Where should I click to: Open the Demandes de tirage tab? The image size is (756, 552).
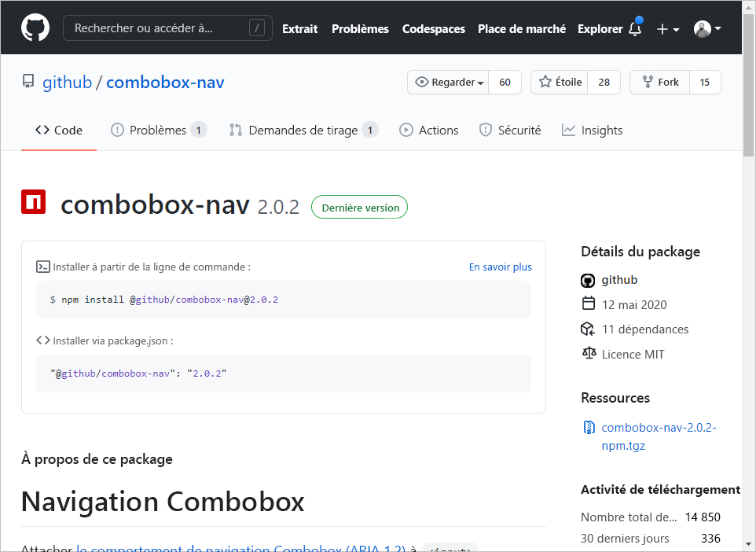[x=303, y=131]
